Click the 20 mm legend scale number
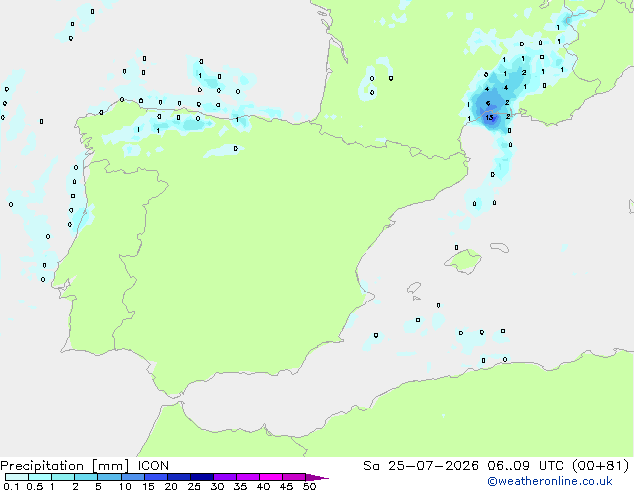Viewport: 634px width, 490px height. pyautogui.click(x=171, y=486)
